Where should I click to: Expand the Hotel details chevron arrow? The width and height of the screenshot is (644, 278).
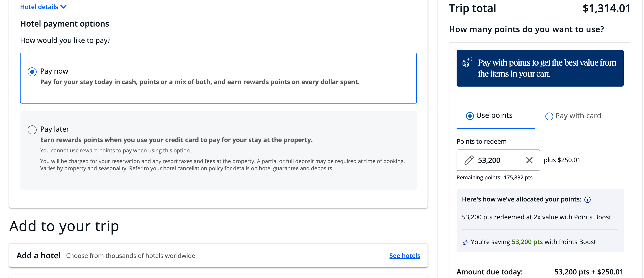(x=64, y=7)
